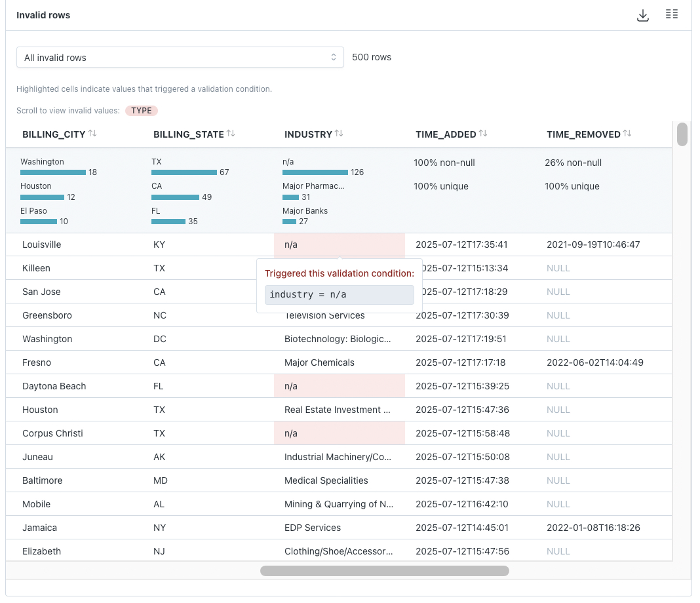This screenshot has height=603, width=700.
Task: Click the NC state cell
Action: coord(160,315)
